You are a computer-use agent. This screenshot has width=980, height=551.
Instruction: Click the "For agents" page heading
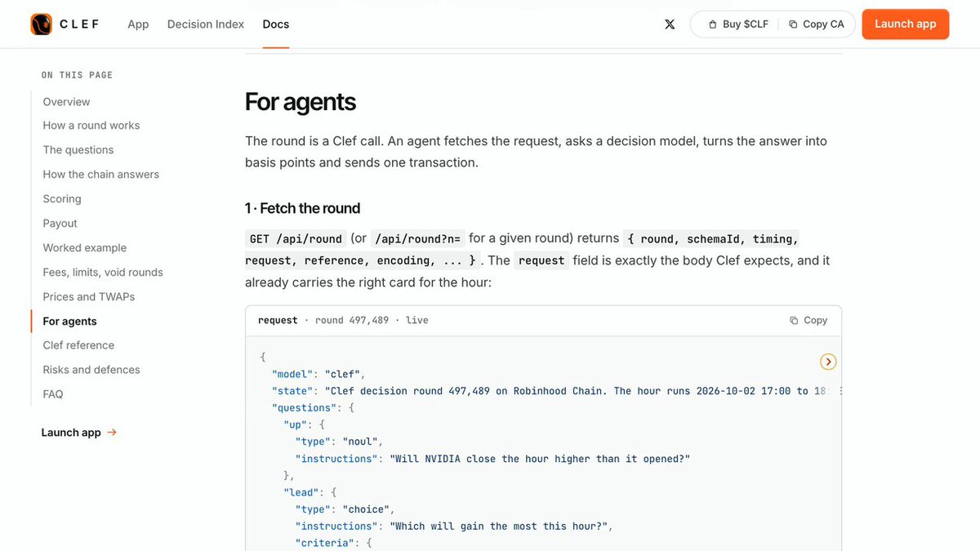(301, 102)
